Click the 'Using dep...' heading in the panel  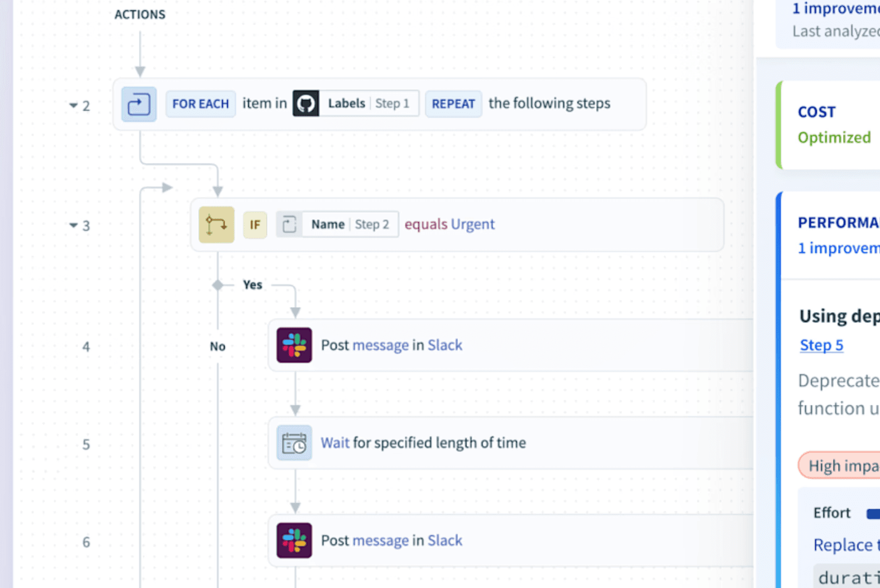pos(840,316)
